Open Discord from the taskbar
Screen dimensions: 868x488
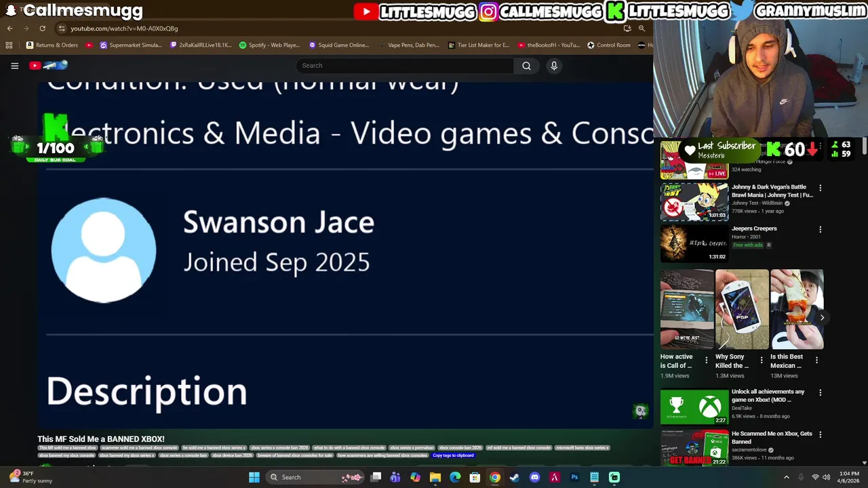tap(534, 477)
